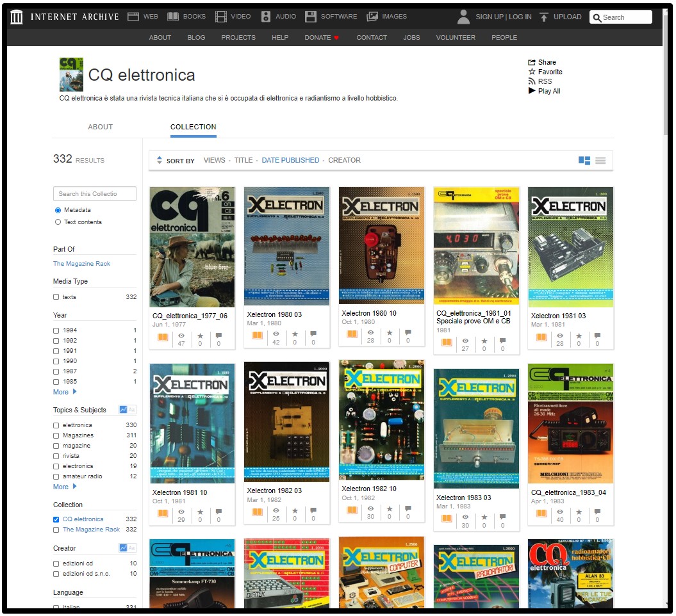Check the 1994 year checkbox

(56, 331)
